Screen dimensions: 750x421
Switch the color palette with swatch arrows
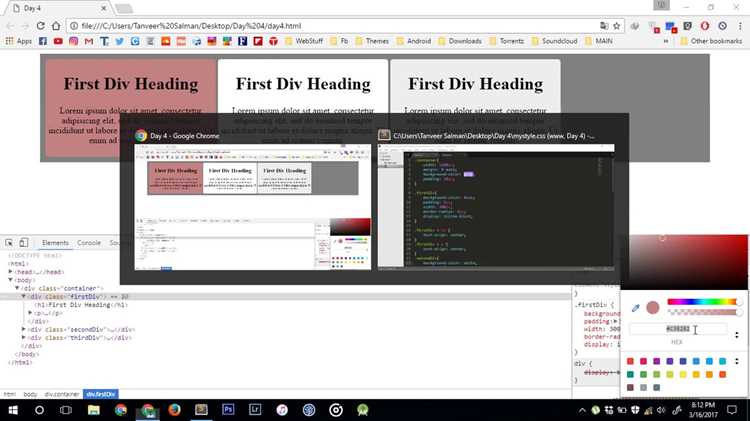tap(737, 361)
